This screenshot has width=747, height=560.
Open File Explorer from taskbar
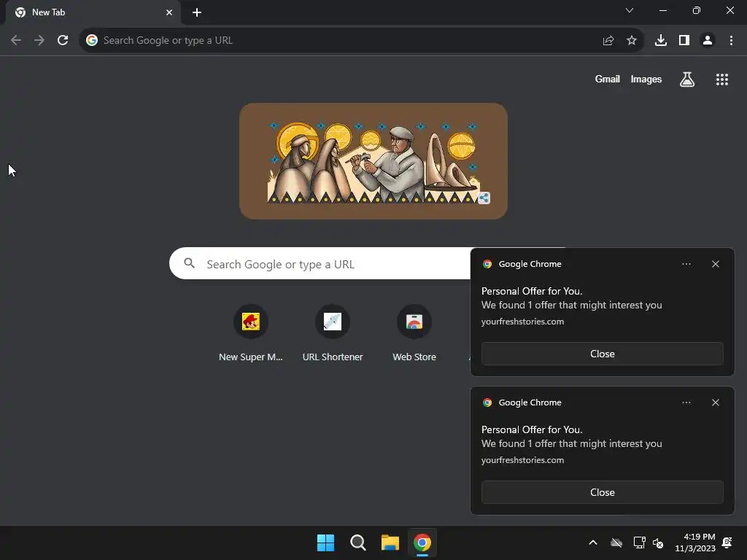point(390,542)
